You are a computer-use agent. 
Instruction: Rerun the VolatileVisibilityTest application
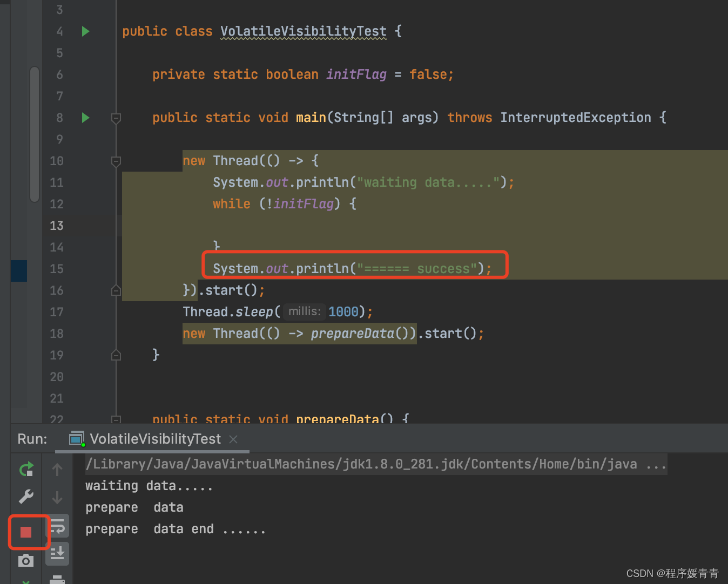click(x=25, y=469)
